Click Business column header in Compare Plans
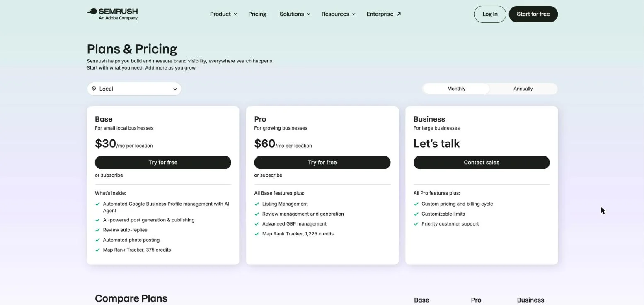 [x=530, y=300]
